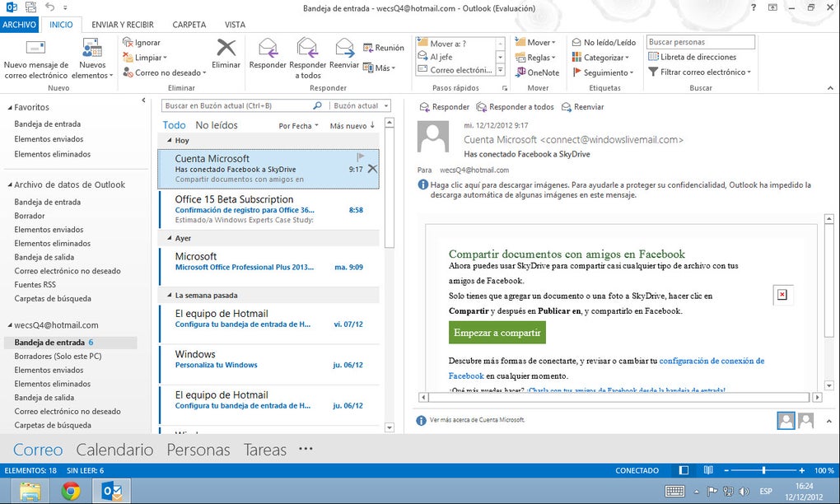The height and width of the screenshot is (504, 840).
Task: Adjust the zoom slider in status bar
Action: [x=763, y=470]
